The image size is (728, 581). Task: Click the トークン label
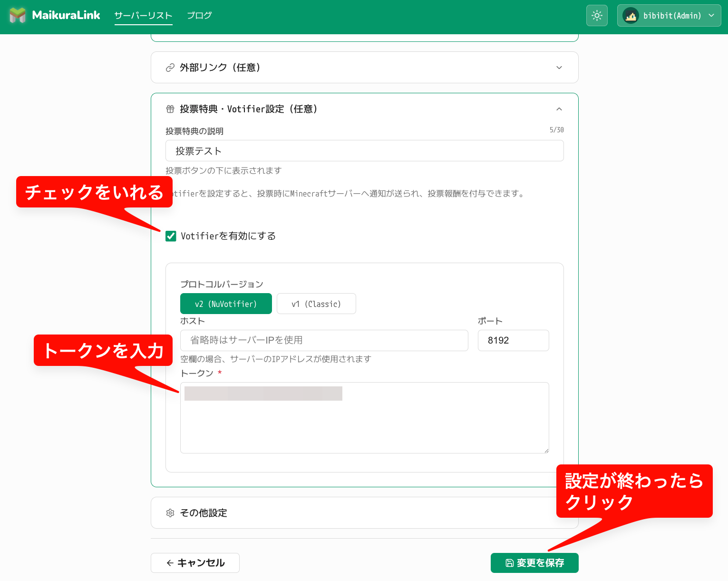pos(197,373)
